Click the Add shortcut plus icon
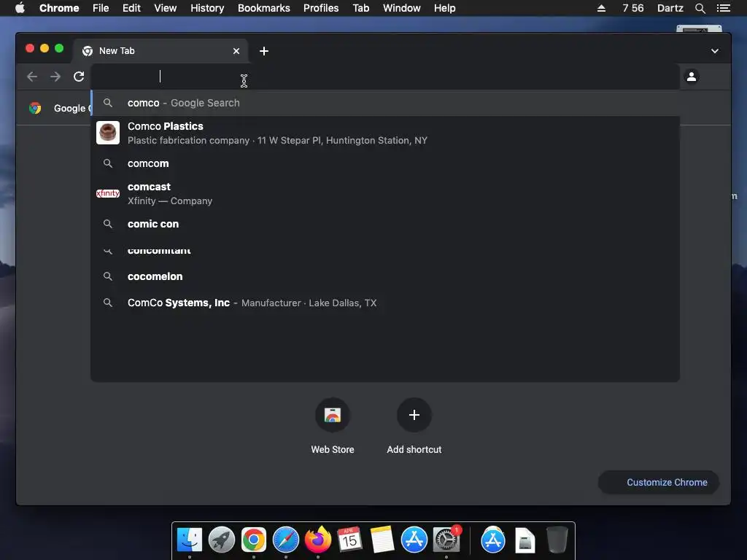747x560 pixels. [414, 415]
